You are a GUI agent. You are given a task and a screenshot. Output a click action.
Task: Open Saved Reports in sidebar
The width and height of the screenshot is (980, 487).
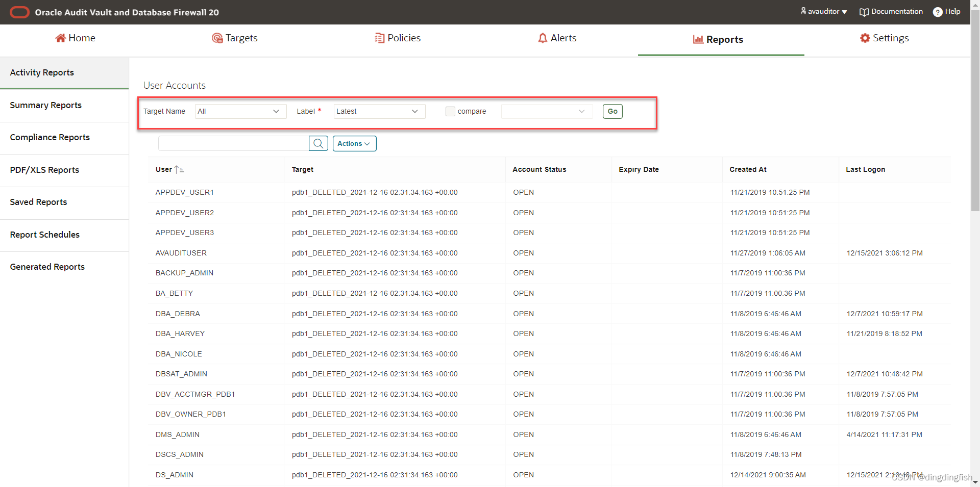tap(64, 202)
